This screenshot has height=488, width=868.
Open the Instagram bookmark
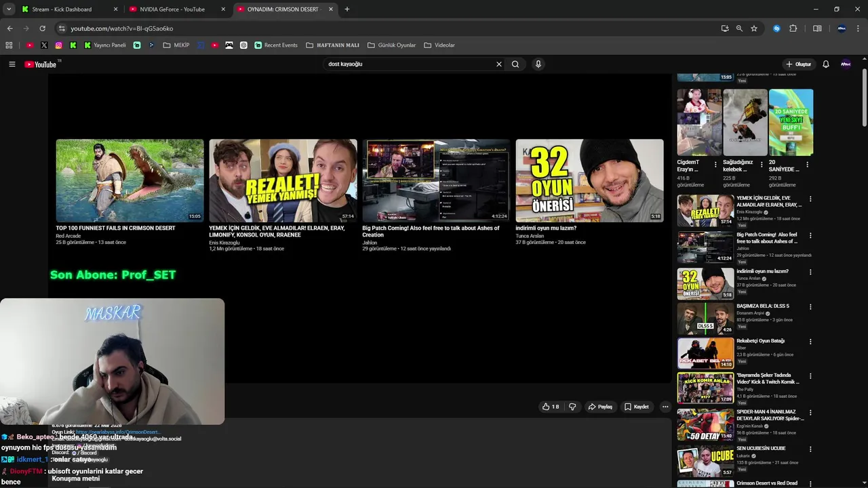click(59, 45)
